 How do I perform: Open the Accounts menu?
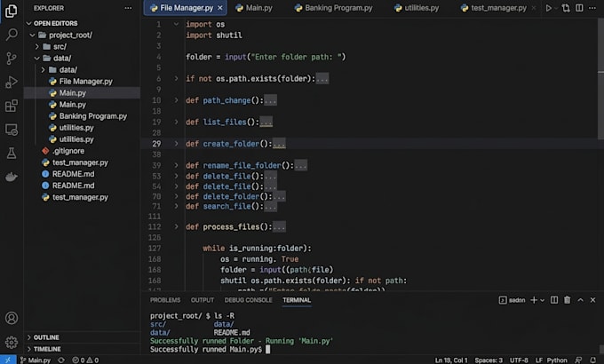[x=12, y=318]
